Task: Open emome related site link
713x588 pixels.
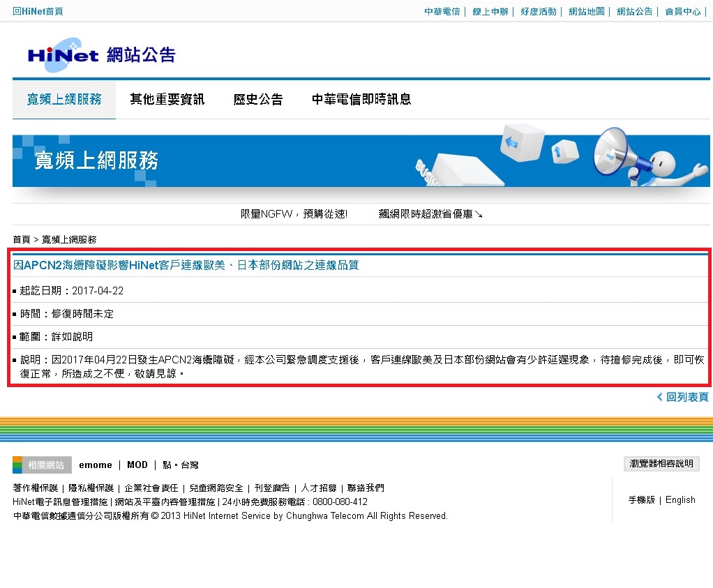Action: coord(96,465)
